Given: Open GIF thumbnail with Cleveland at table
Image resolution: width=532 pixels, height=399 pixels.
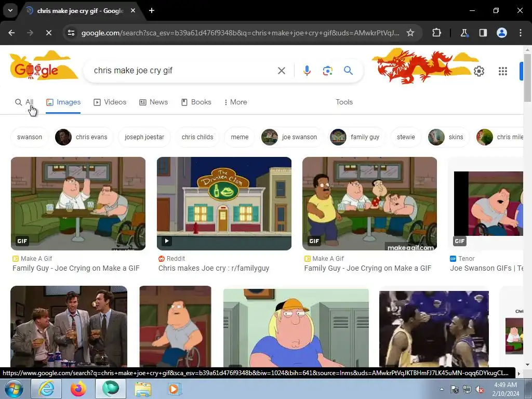Looking at the screenshot, I should [x=369, y=204].
